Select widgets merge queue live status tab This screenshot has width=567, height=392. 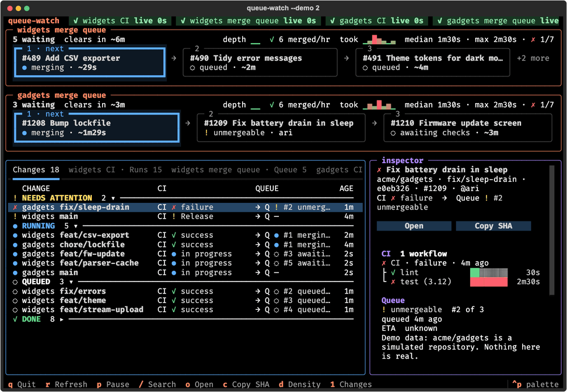click(249, 20)
